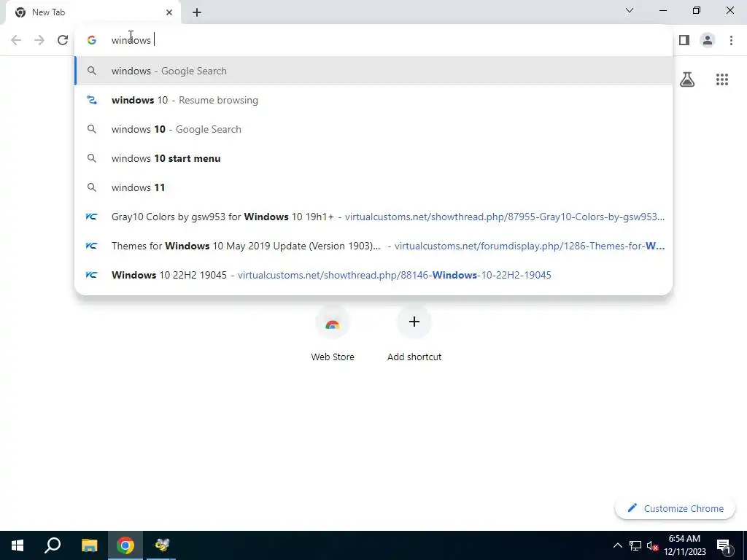Click the browser Forward arrow
Viewport: 747px width, 560px height.
(39, 40)
